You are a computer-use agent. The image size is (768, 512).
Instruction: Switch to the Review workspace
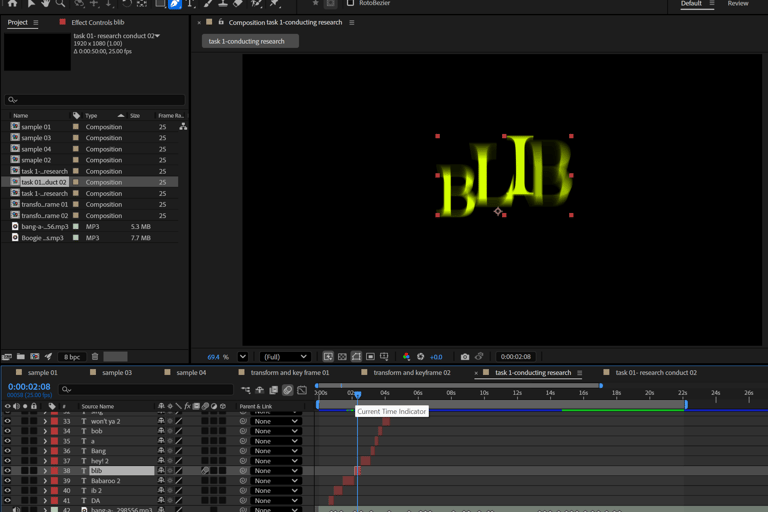pos(738,4)
